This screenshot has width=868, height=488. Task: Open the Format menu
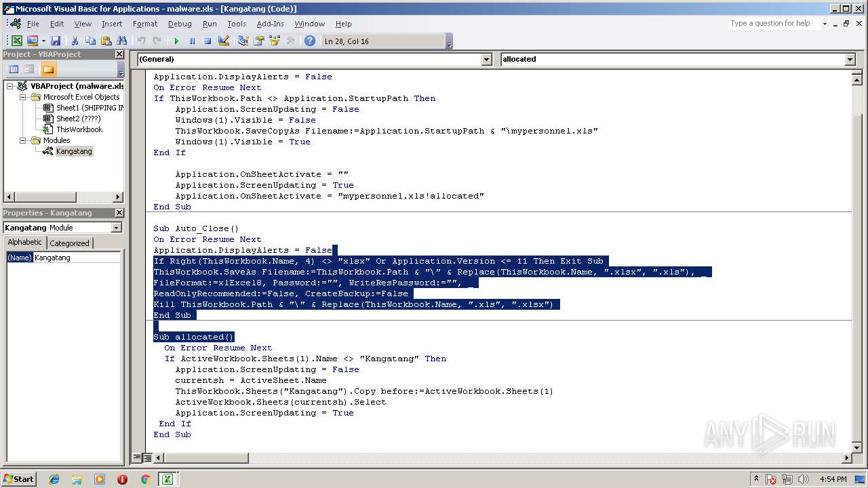145,24
